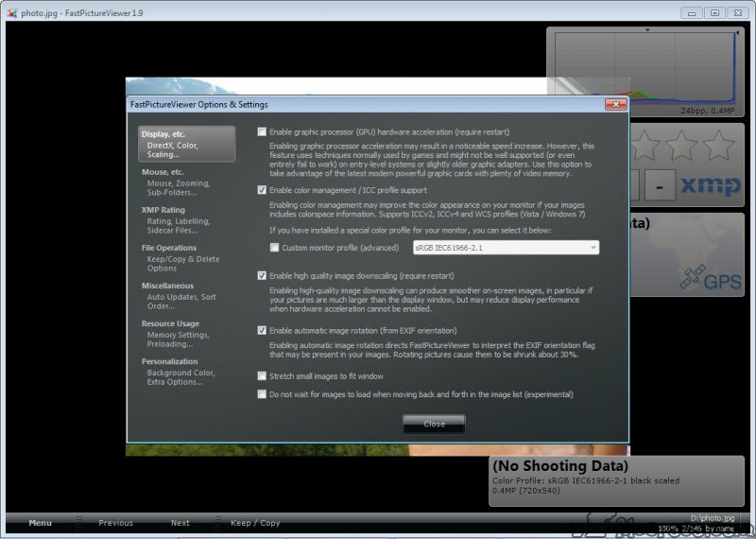The width and height of the screenshot is (756, 539).
Task: Toggle Stretch small images to fit window
Action: (263, 376)
